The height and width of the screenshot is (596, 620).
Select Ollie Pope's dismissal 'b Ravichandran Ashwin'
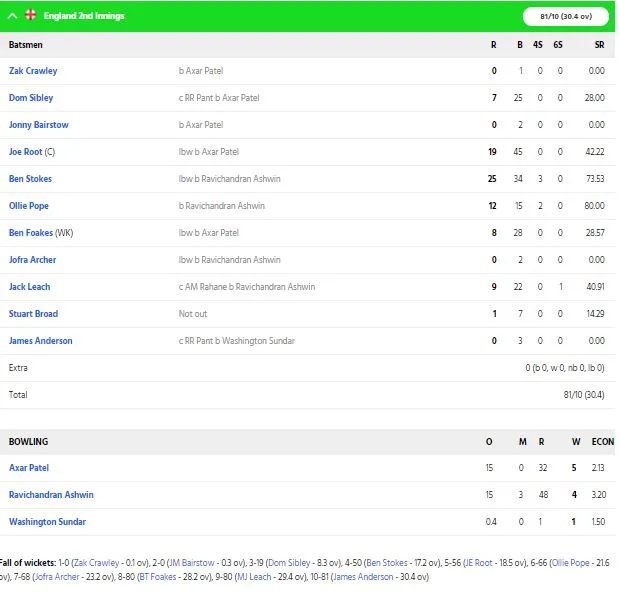tap(221, 206)
